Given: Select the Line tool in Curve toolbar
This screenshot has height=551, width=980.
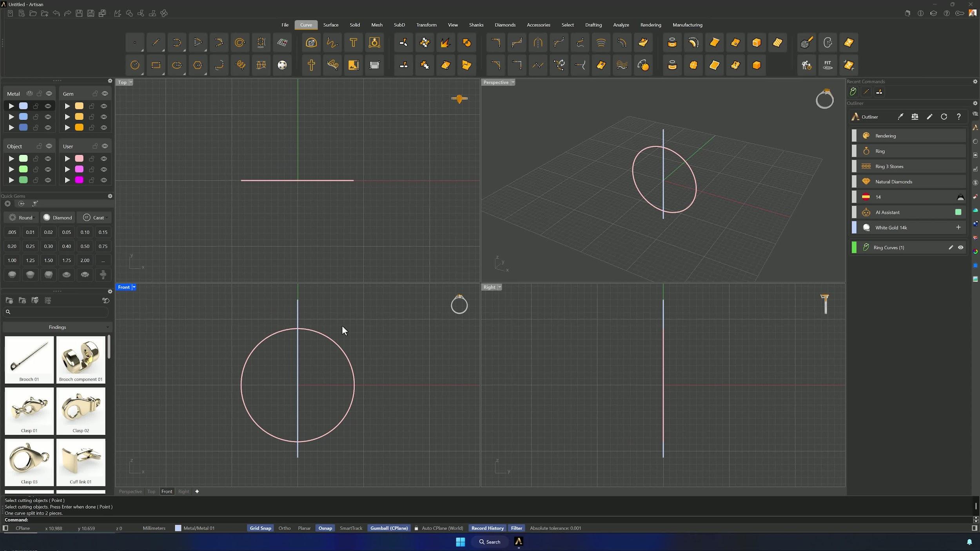Looking at the screenshot, I should click(x=156, y=43).
